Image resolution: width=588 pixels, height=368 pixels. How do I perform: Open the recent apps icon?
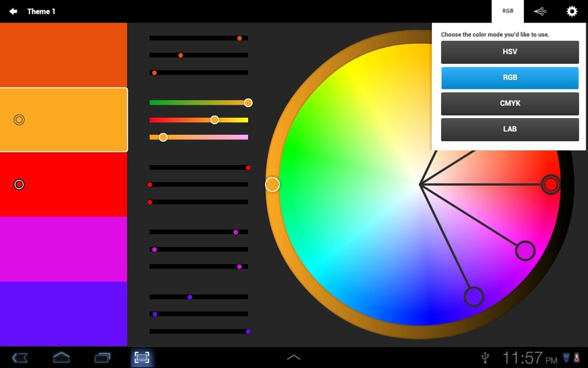pyautogui.click(x=102, y=357)
